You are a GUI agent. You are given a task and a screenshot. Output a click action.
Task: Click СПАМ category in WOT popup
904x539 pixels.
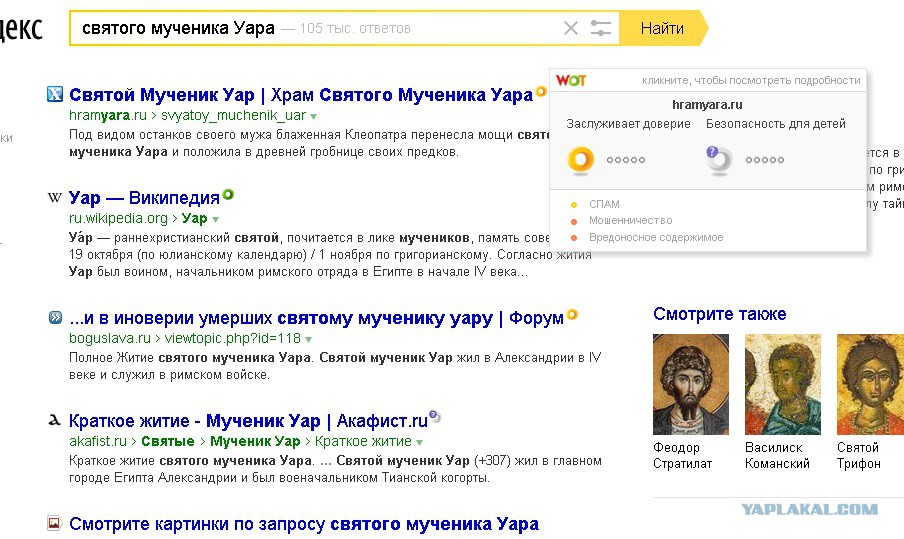click(x=604, y=204)
